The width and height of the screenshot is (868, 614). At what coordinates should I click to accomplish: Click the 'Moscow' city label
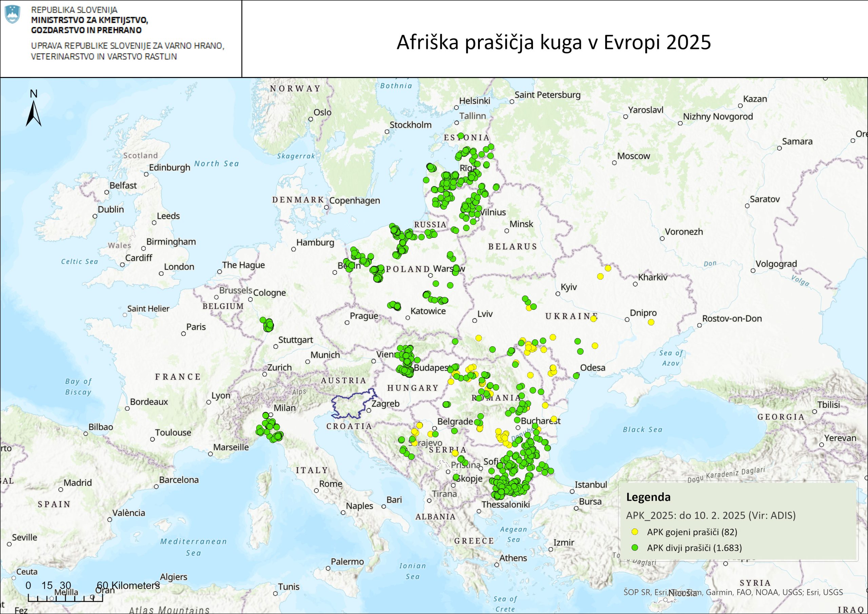tap(634, 156)
